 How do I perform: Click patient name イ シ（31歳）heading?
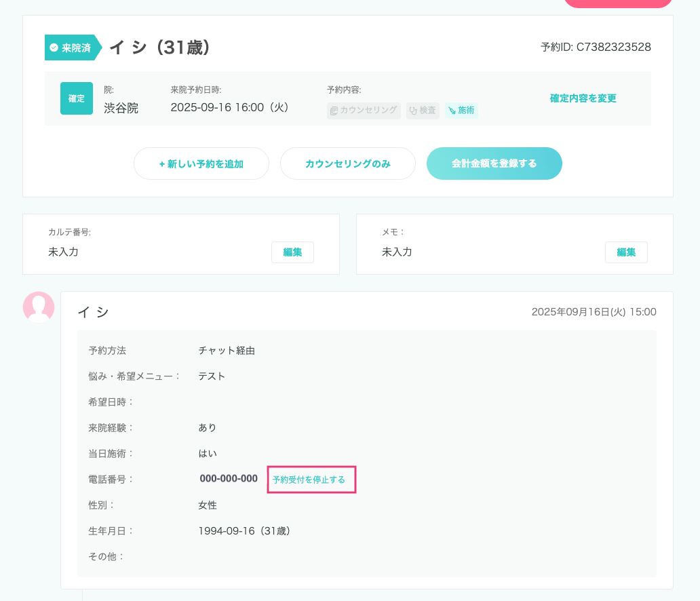[x=160, y=47]
